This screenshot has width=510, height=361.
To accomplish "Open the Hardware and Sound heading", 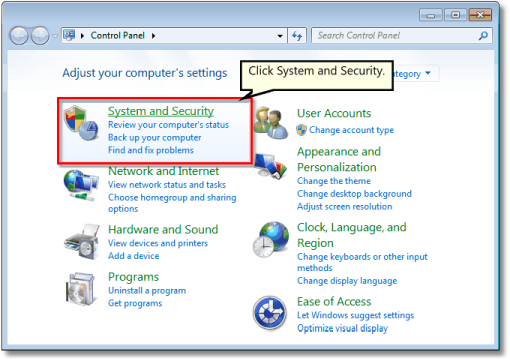I will pos(163,229).
